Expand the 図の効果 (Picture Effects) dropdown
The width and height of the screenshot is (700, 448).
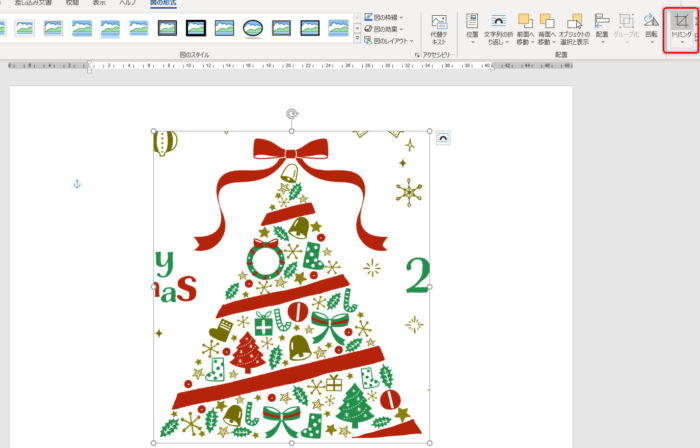[390, 29]
